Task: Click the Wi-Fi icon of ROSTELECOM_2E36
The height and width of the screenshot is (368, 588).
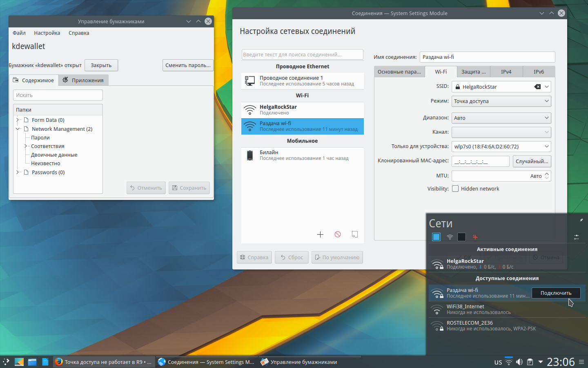Action: pyautogui.click(x=437, y=326)
